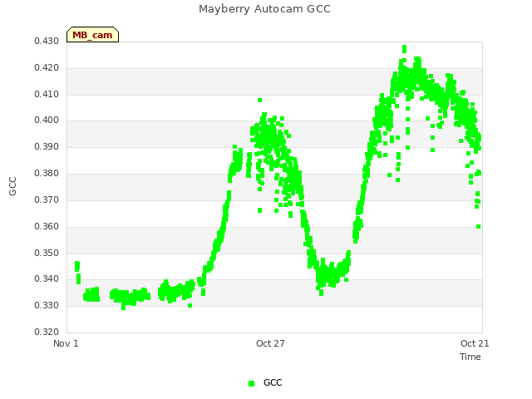
Task: Click the Nov 1 x-axis label
Action: (x=66, y=343)
